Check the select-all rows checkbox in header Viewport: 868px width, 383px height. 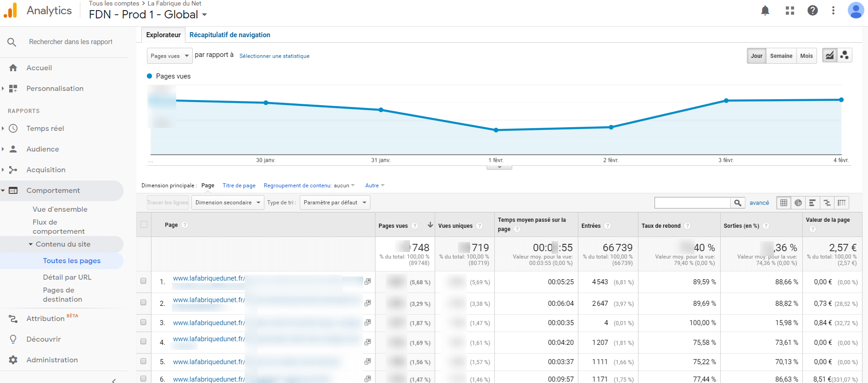click(x=144, y=225)
